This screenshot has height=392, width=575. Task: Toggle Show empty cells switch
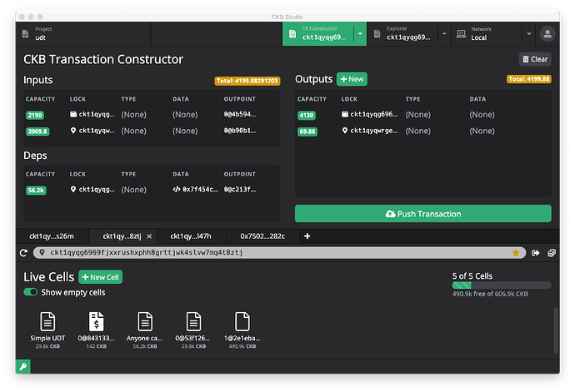[31, 292]
